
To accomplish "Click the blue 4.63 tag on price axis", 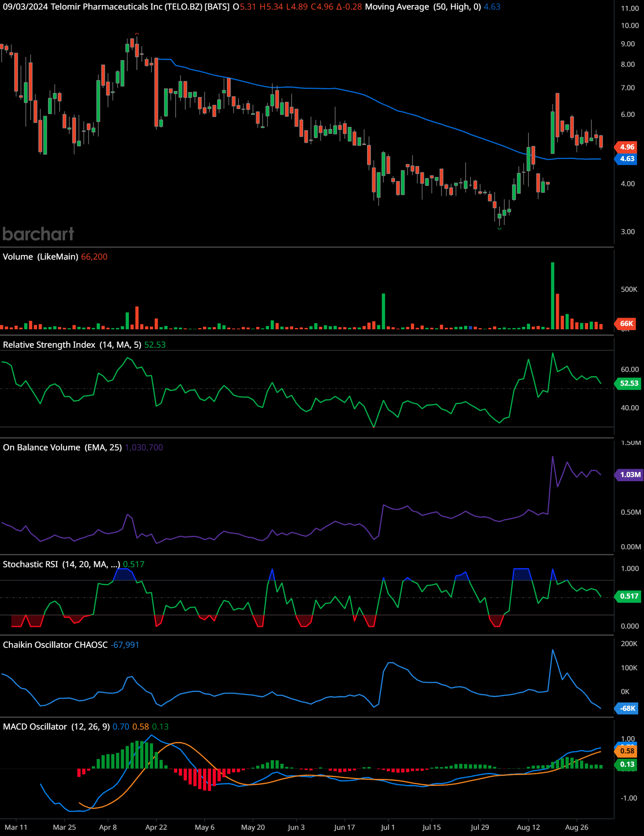I will [x=626, y=159].
